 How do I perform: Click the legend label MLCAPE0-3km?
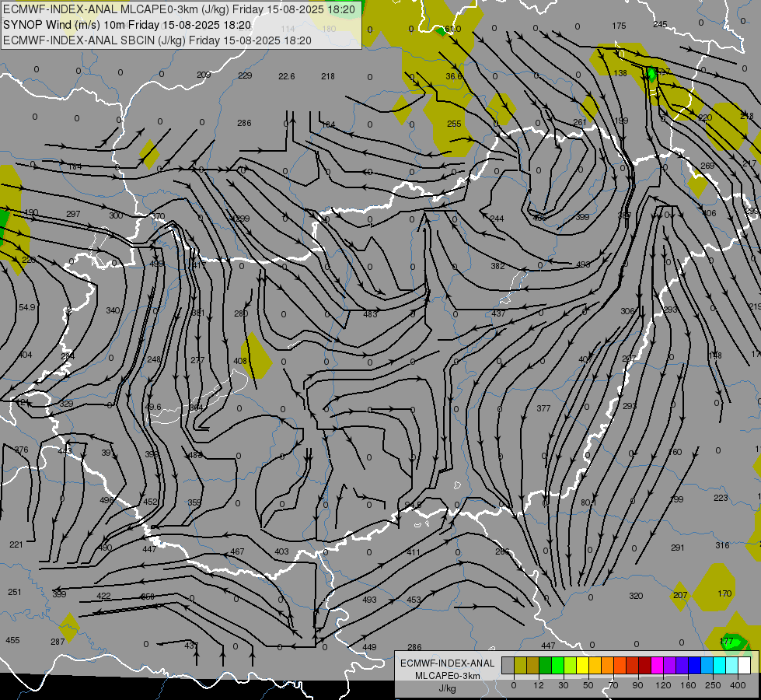click(448, 676)
